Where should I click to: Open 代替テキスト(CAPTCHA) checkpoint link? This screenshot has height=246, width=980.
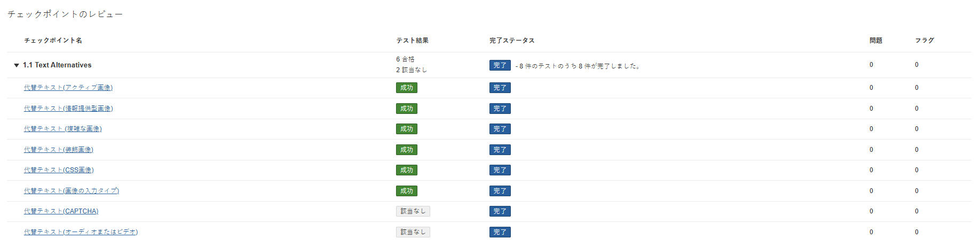[61, 211]
